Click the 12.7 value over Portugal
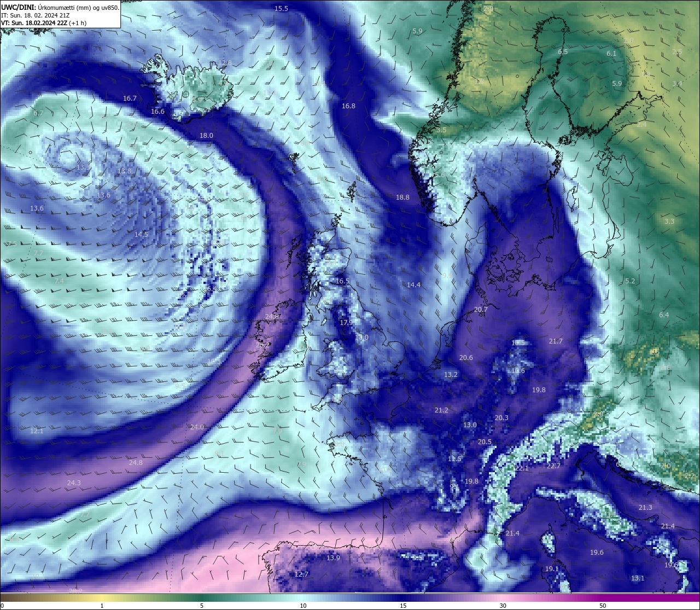The height and width of the screenshot is (610, 700). coord(301,574)
